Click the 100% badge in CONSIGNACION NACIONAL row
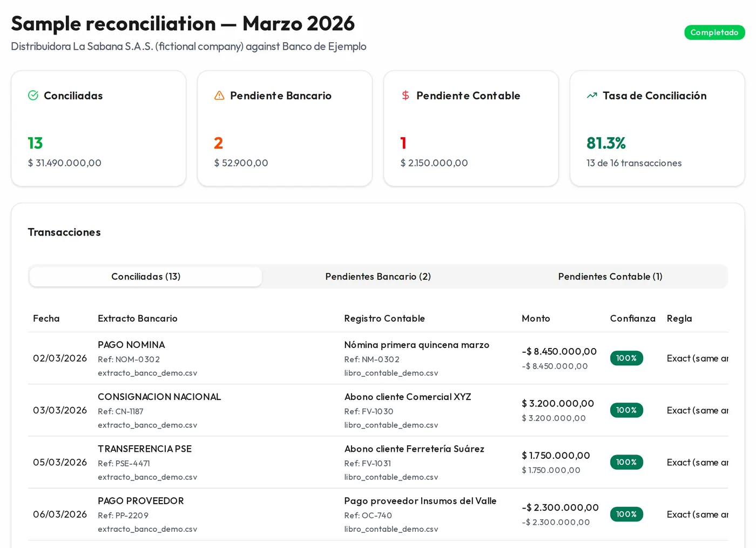756x548 pixels. click(626, 410)
